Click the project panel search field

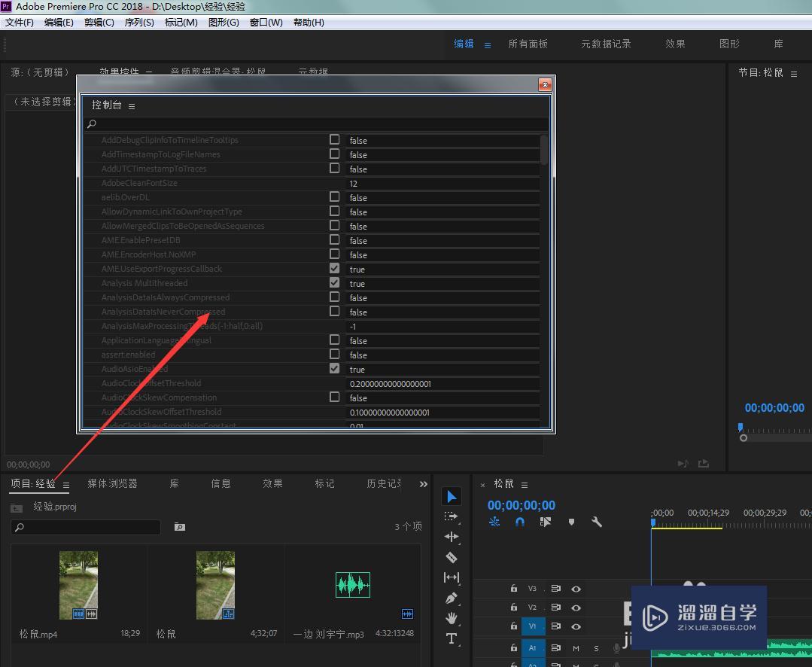(86, 527)
